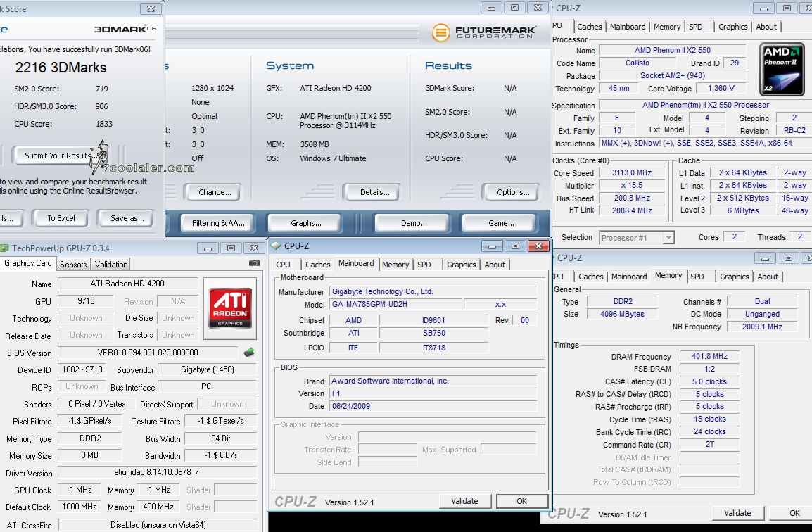
Task: Click the CPU-Z Mainboard window title icon
Action: pos(276,246)
